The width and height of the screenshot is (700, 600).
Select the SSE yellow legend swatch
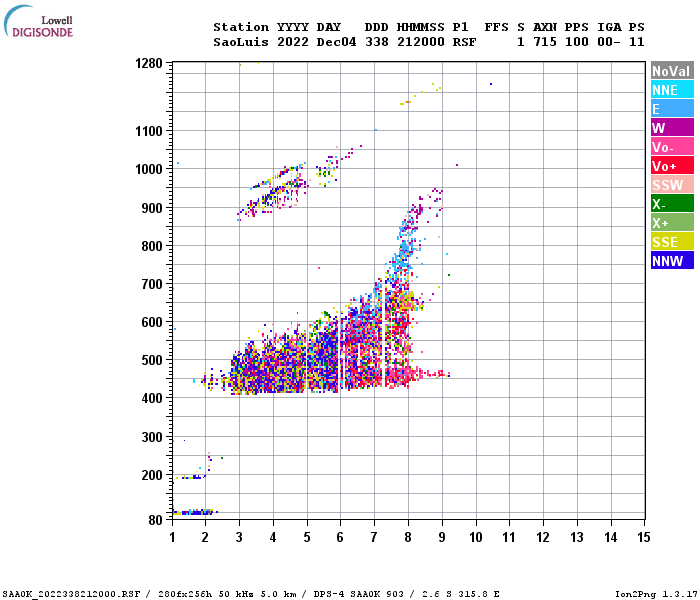[672, 242]
